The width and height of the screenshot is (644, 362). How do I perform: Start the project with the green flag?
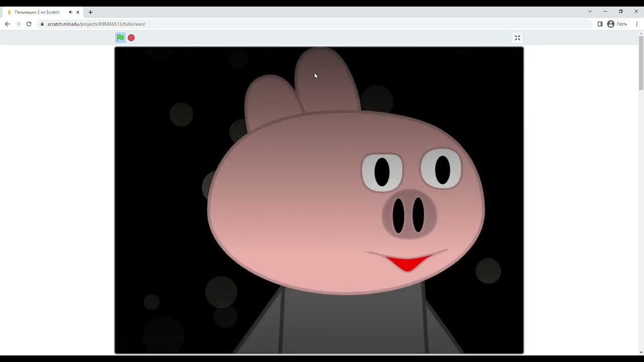[120, 38]
